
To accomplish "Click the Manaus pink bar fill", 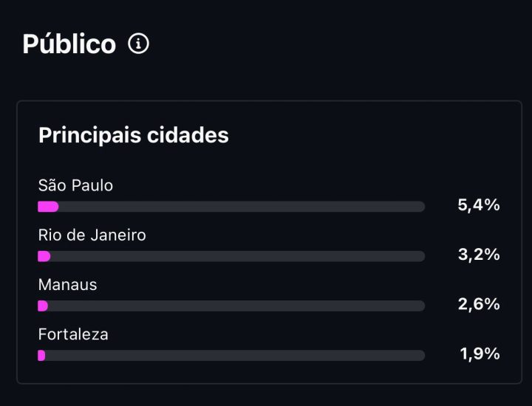I will pos(43,306).
